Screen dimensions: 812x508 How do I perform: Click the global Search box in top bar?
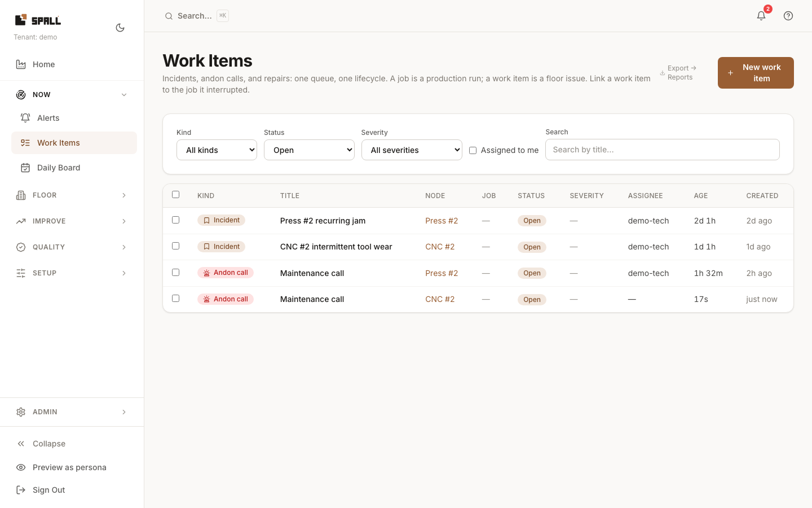tap(196, 16)
